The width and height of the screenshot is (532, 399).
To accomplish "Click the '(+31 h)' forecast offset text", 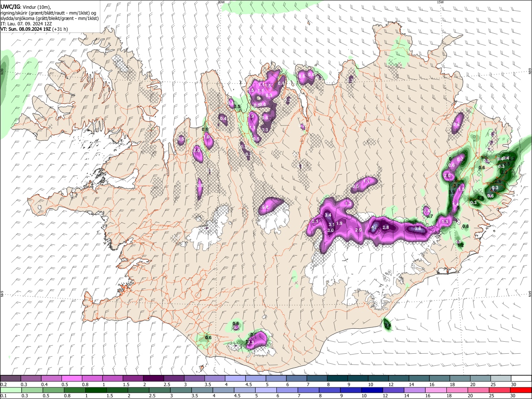I will (x=60, y=29).
